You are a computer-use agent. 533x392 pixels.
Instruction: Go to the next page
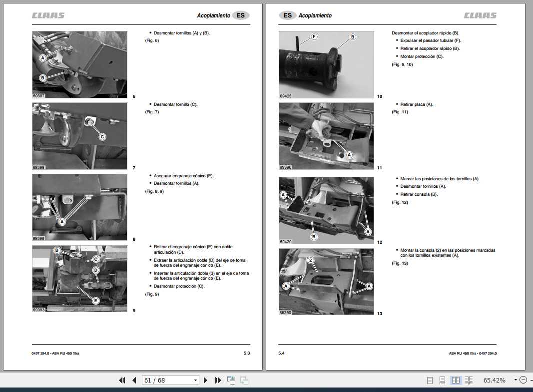pyautogui.click(x=205, y=380)
